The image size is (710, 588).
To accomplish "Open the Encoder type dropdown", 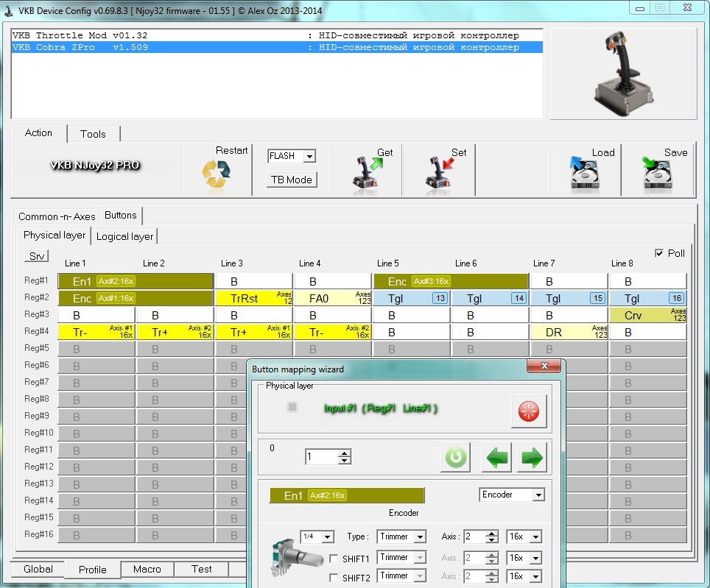I will pos(538,495).
